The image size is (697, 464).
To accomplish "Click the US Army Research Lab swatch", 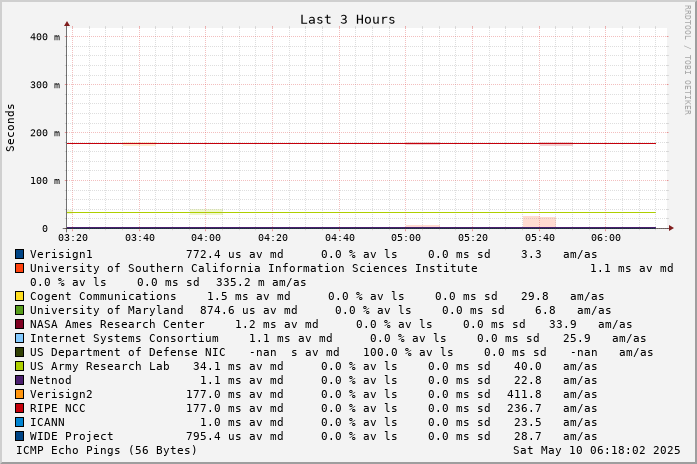I will (x=19, y=366).
